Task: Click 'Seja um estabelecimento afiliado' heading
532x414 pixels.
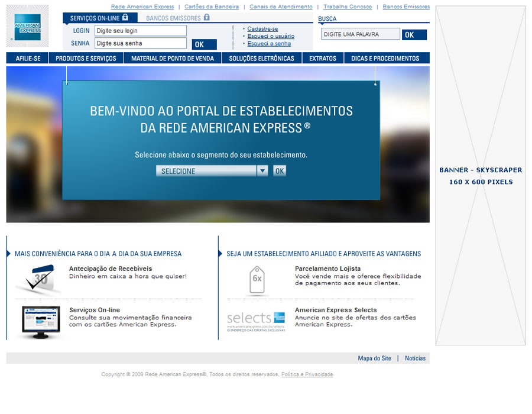Action: (x=324, y=254)
